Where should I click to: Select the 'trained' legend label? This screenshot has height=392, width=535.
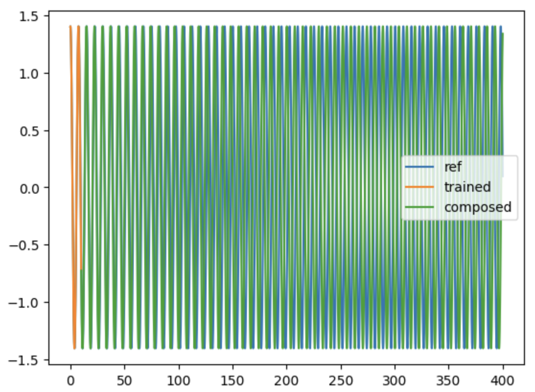pos(467,187)
